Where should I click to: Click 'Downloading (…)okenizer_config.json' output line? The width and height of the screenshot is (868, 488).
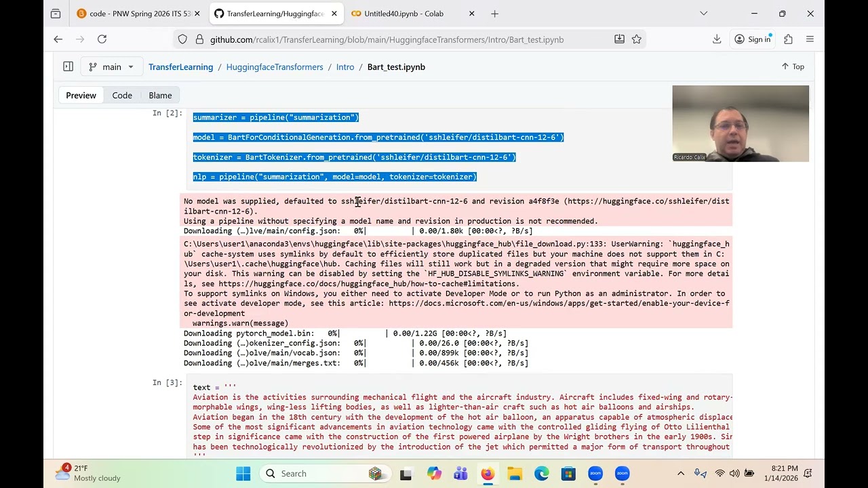[x=356, y=343]
